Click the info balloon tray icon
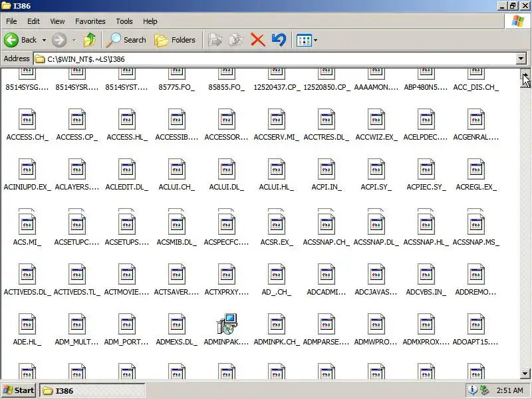The width and height of the screenshot is (532, 399). point(473,390)
